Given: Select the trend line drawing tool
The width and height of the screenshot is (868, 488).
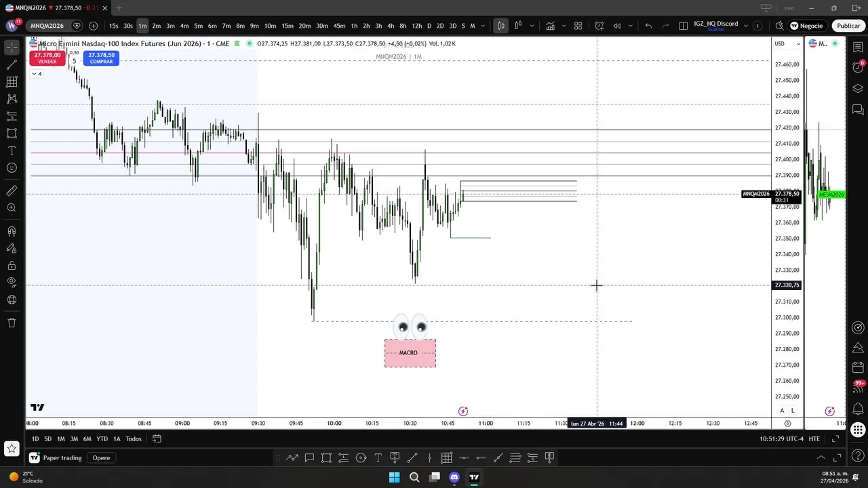Looking at the screenshot, I should coord(12,64).
